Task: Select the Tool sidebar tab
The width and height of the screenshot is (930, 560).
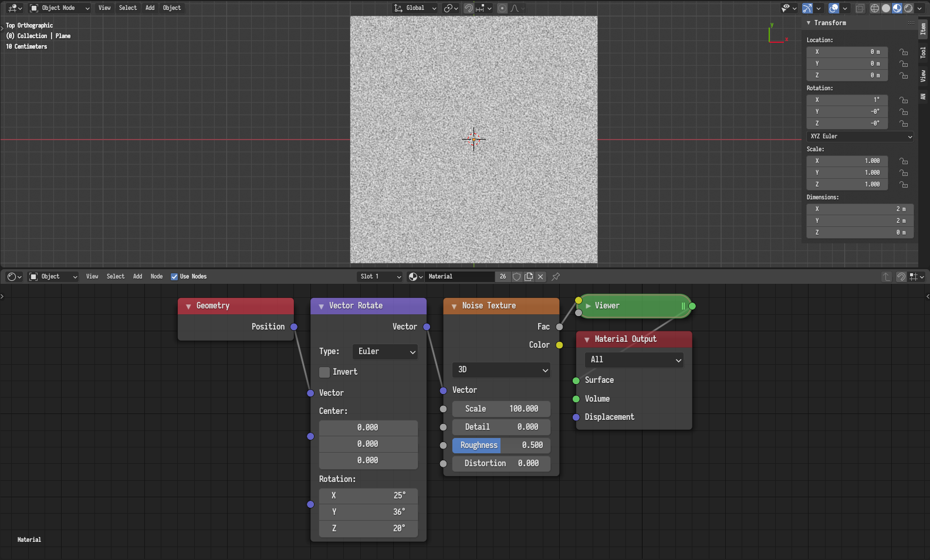Action: pos(924,53)
